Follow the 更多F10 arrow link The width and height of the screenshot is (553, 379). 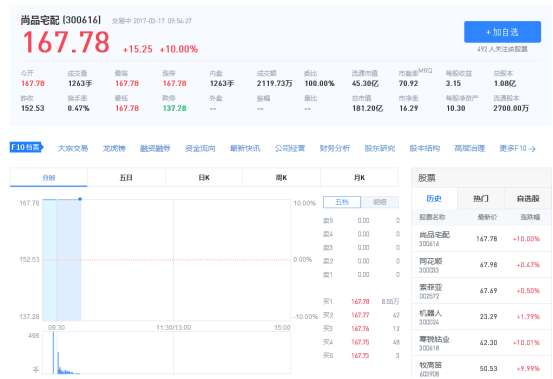517,148
